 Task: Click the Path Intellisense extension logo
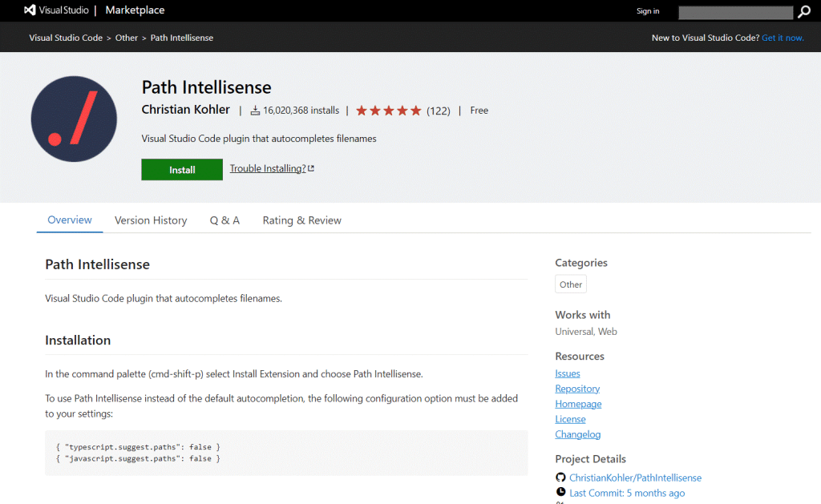[74, 119]
